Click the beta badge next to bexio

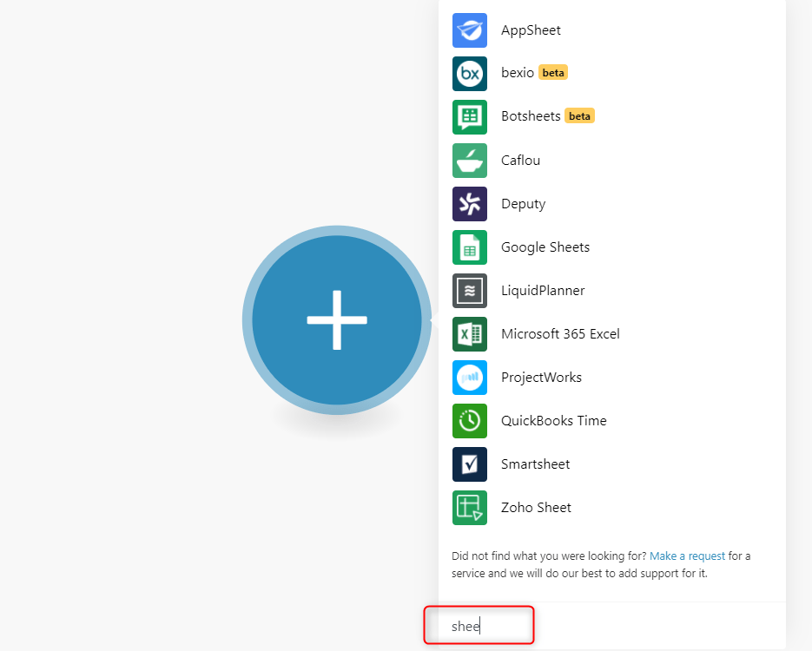553,72
